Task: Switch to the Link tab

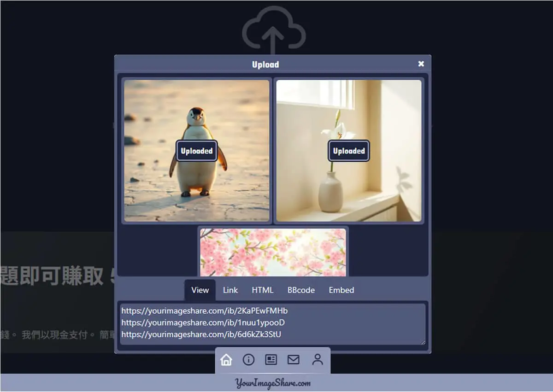Action: point(230,290)
